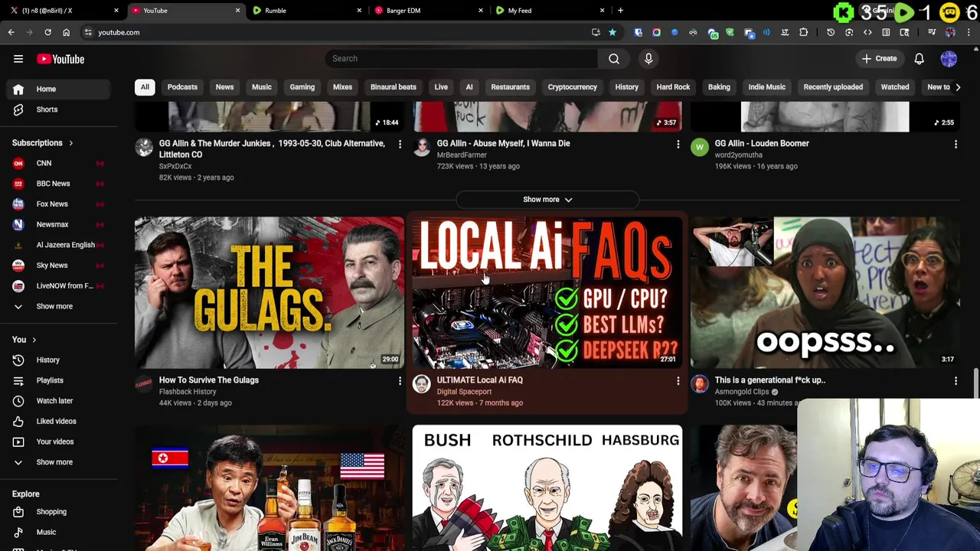The image size is (980, 551).
Task: Play The Gulags video thumbnail
Action: click(x=269, y=293)
